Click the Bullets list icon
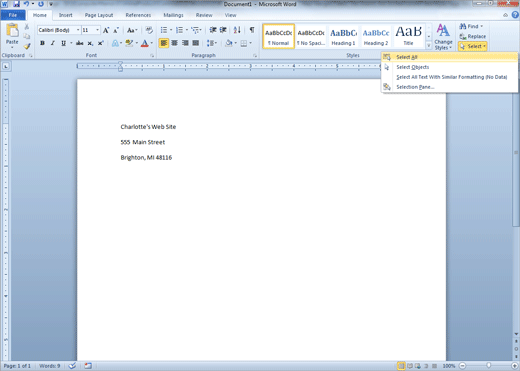The height and width of the screenshot is (371, 520). click(x=164, y=30)
